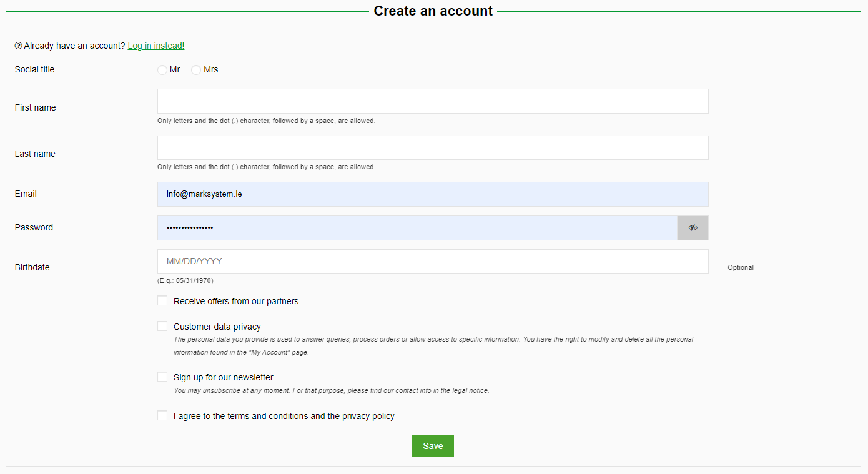The width and height of the screenshot is (868, 474).
Task: Click the '(E.g.: 05/31/1970)' hint
Action: pyautogui.click(x=185, y=280)
